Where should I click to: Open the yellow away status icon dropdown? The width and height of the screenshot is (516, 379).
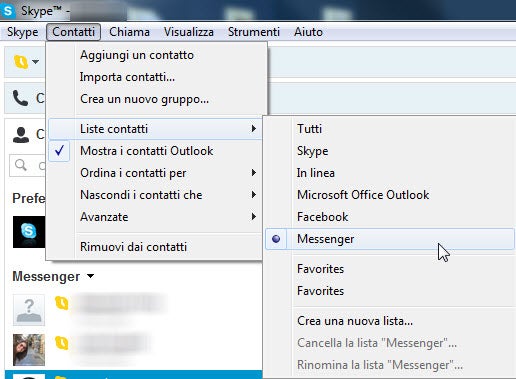point(26,62)
